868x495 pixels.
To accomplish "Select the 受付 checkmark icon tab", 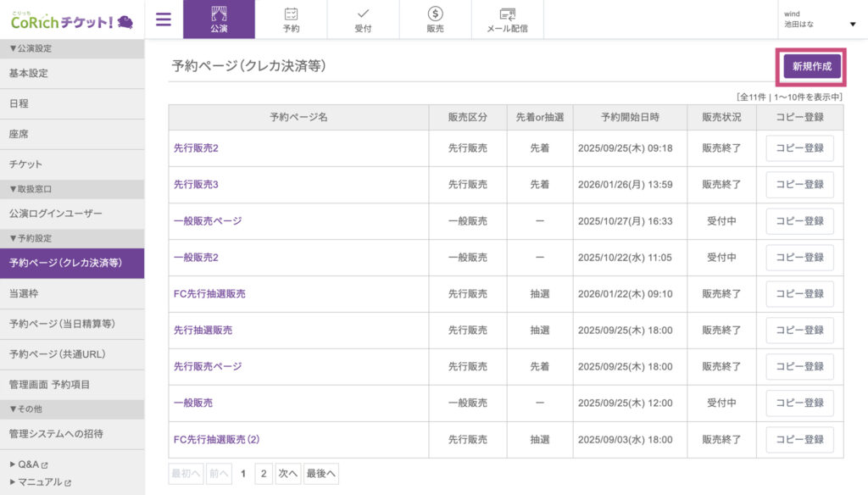I will coord(363,19).
